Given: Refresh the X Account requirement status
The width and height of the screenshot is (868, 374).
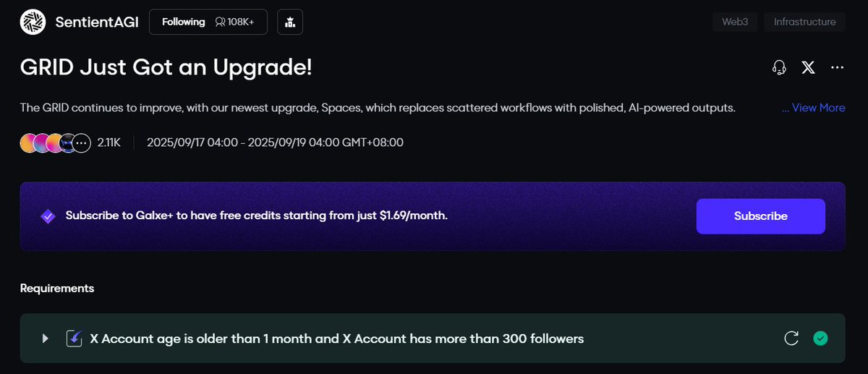Looking at the screenshot, I should pyautogui.click(x=791, y=338).
